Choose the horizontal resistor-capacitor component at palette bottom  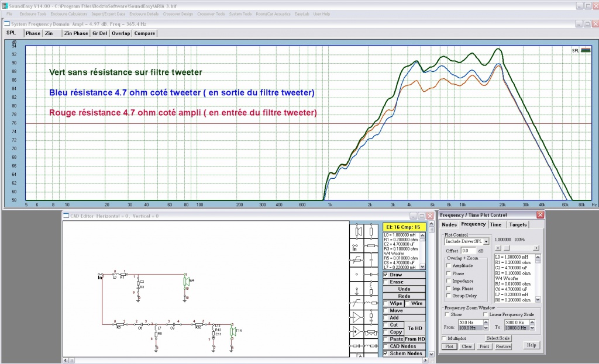[x=357, y=346]
